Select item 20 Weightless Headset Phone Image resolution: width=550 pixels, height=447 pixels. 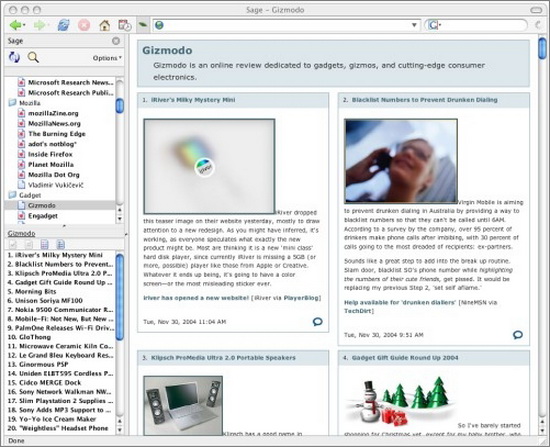click(x=58, y=428)
